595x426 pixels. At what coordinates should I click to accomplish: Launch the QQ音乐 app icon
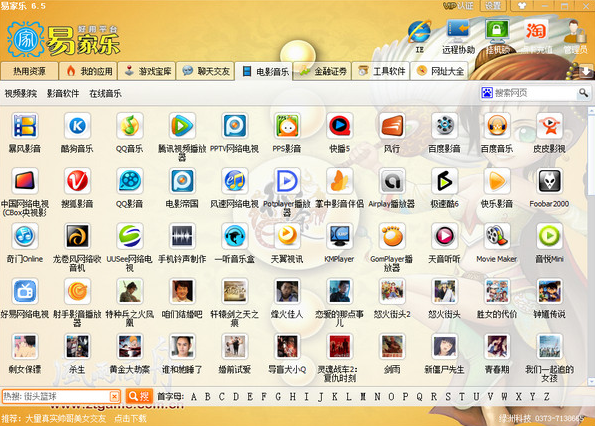pos(130,126)
